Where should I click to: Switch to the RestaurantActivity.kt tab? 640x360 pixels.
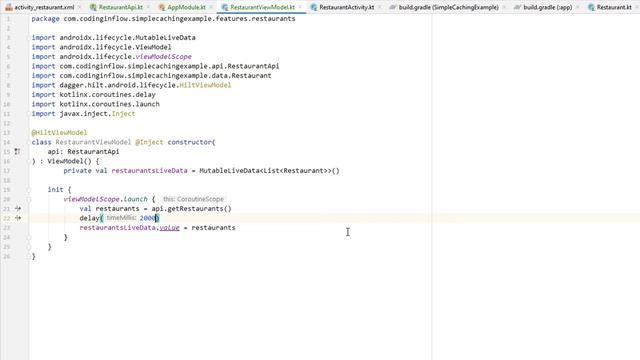[347, 7]
